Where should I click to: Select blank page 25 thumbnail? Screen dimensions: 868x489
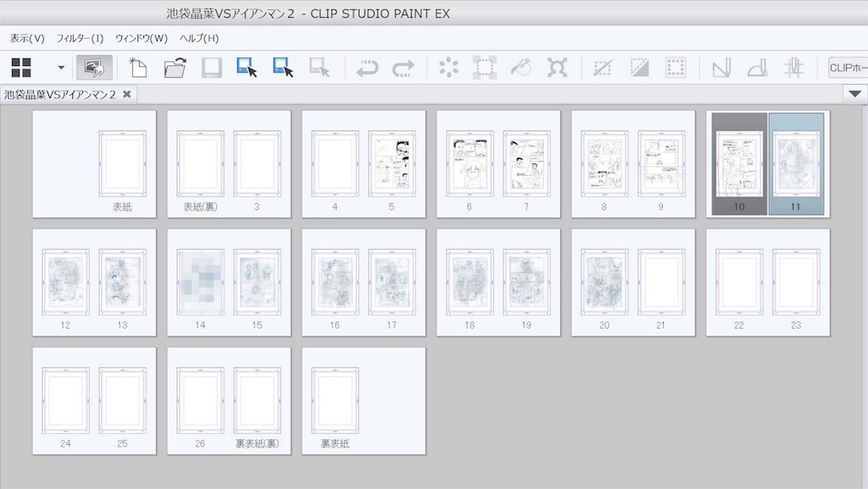coord(122,401)
